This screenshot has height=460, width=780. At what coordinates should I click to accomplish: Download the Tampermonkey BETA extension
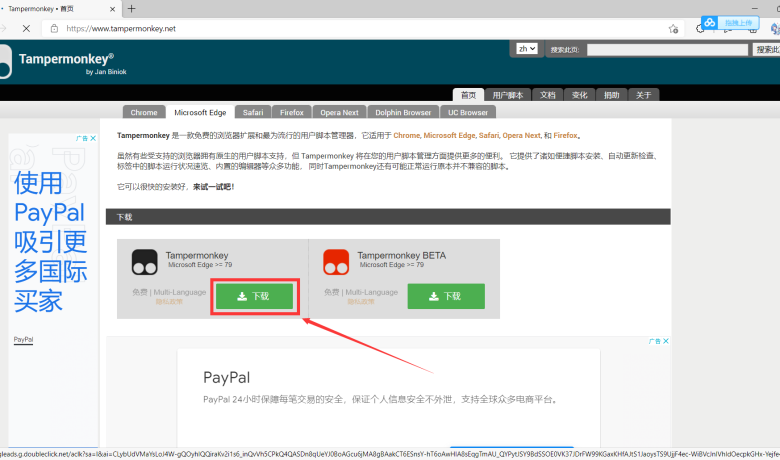click(446, 296)
